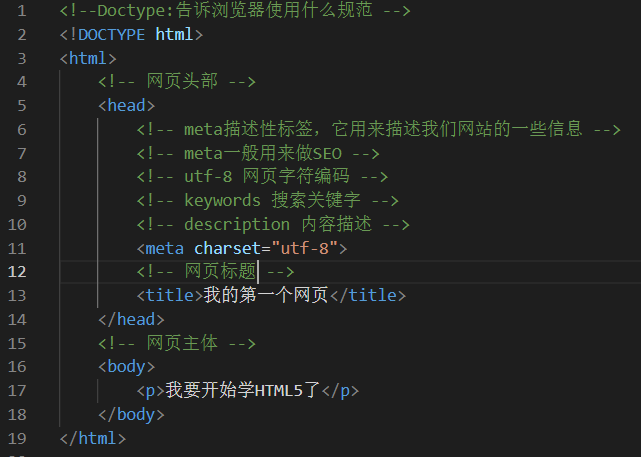The height and width of the screenshot is (457, 641).
Task: Click the DOCTYPE keyword on line 2
Action: pyautogui.click(x=109, y=35)
